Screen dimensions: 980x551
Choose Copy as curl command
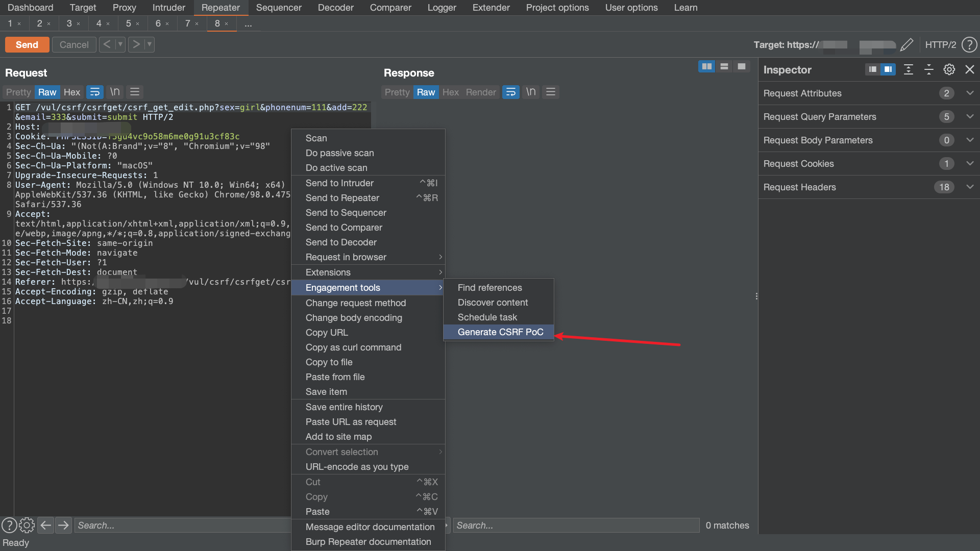368,347
